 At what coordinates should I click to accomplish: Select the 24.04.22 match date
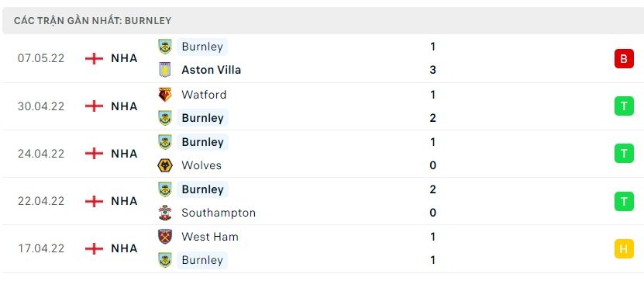click(x=41, y=154)
